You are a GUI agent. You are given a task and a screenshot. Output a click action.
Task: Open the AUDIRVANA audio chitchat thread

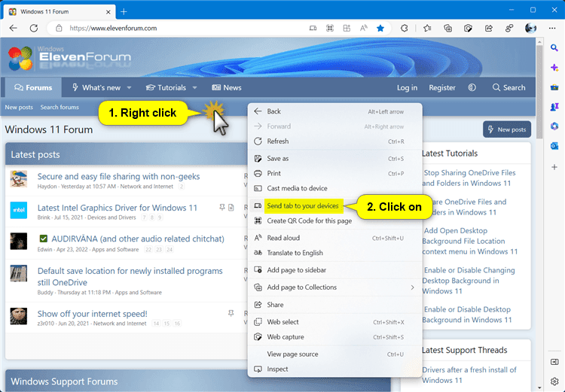[x=138, y=239]
